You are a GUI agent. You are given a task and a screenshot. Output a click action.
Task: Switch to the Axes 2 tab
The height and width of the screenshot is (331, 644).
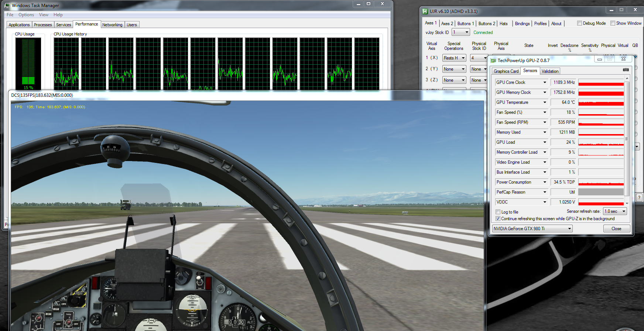click(447, 24)
